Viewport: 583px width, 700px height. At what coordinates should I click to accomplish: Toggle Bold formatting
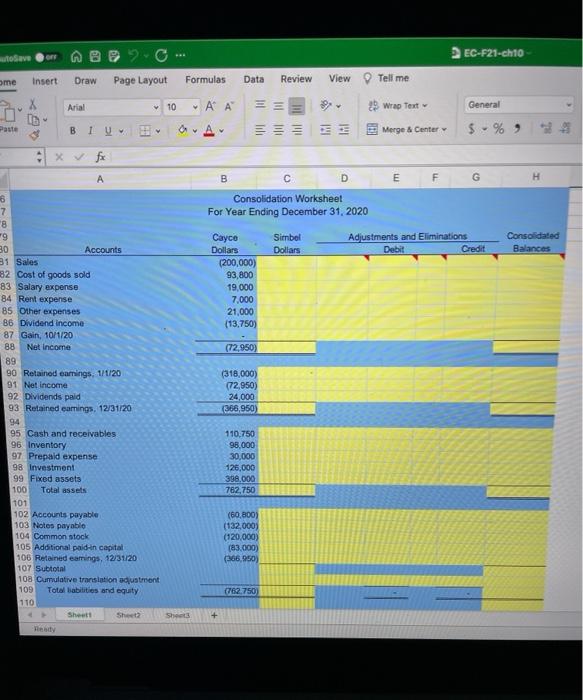(73, 131)
